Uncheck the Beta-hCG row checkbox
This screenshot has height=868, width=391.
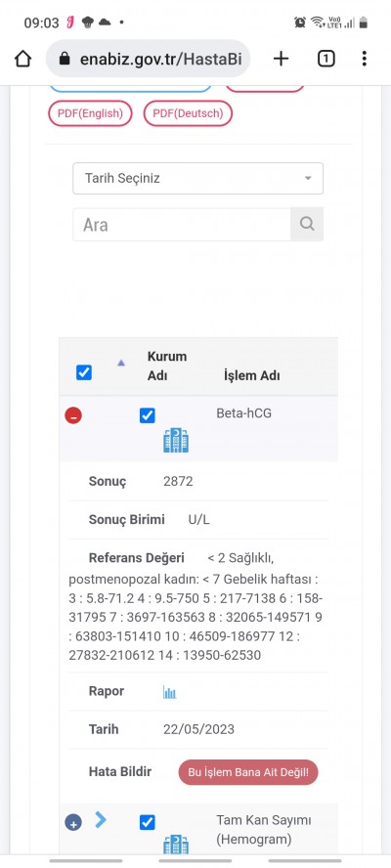[x=148, y=415]
